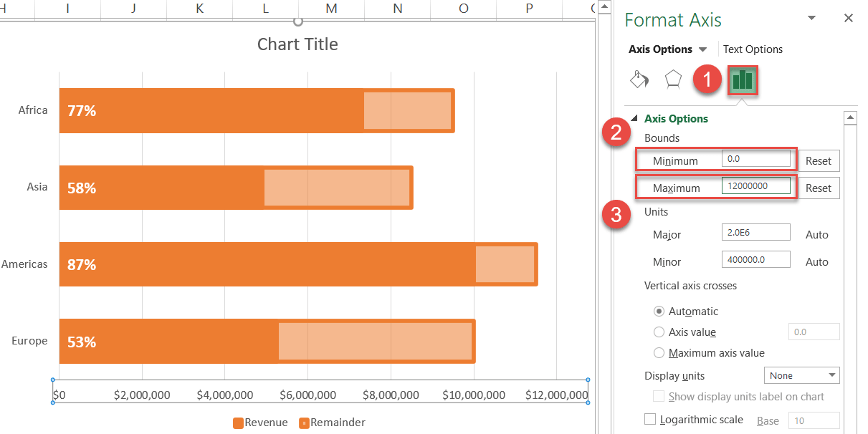This screenshot has width=868, height=434.
Task: Select the Africa revenue bar
Action: click(211, 111)
